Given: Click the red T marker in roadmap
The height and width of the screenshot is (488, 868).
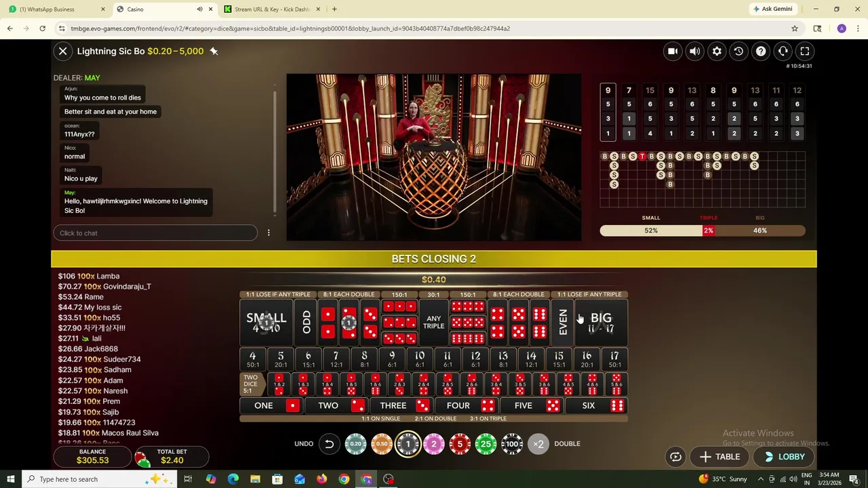Looking at the screenshot, I should [642, 157].
